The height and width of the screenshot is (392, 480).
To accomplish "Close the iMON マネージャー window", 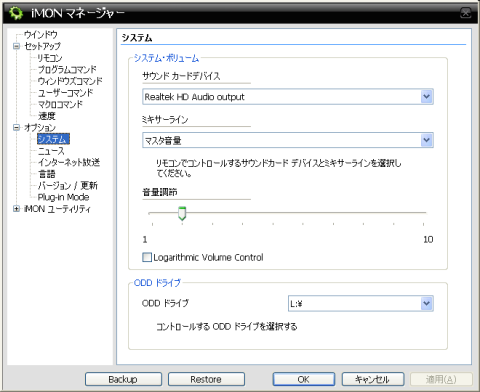I will pos(466,13).
